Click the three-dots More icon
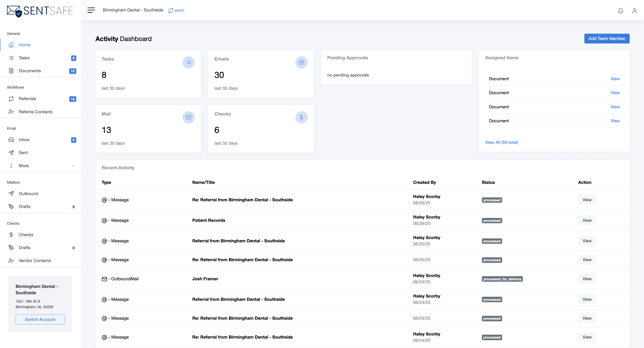The image size is (644, 348). 11,166
